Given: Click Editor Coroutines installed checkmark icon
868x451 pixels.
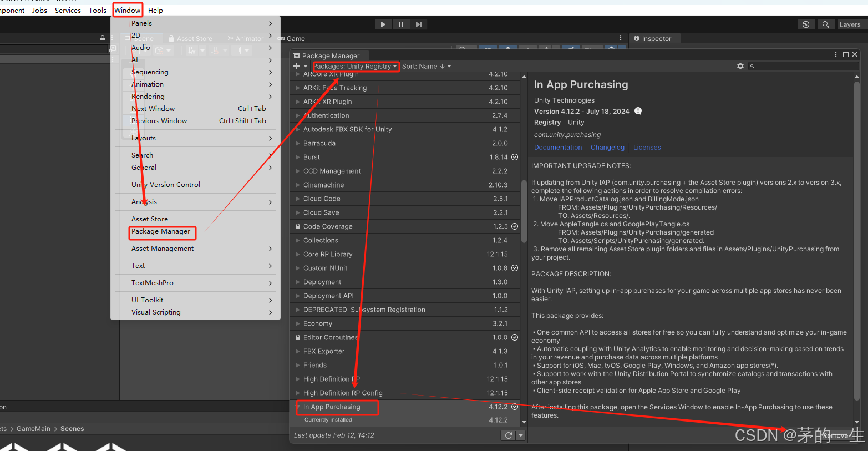Looking at the screenshot, I should coord(515,337).
